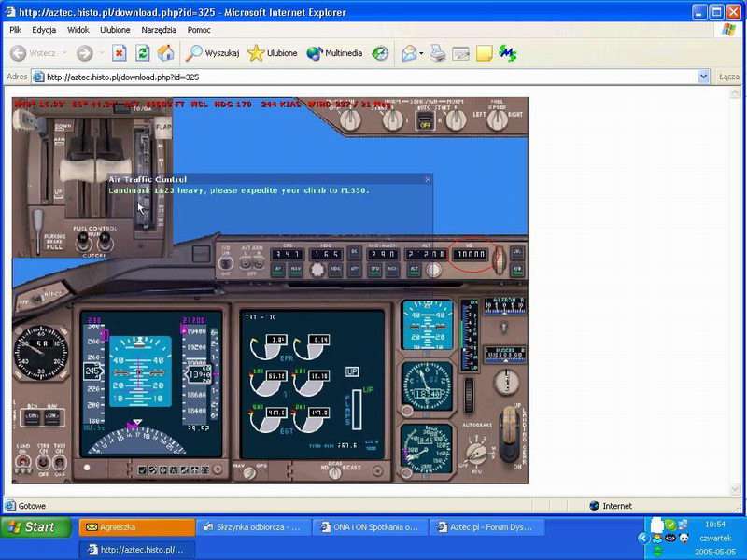Close the Air Traffic Control message window
The width and height of the screenshot is (747, 560).
click(x=428, y=179)
